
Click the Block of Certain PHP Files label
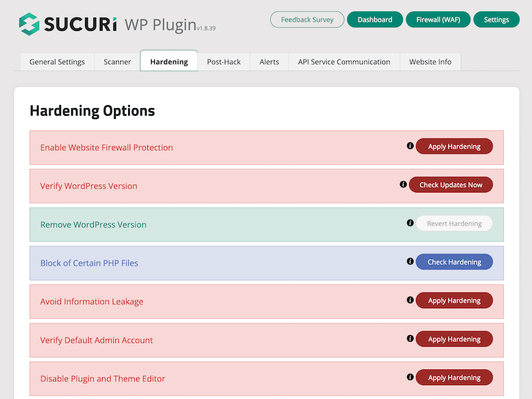pyautogui.click(x=89, y=263)
